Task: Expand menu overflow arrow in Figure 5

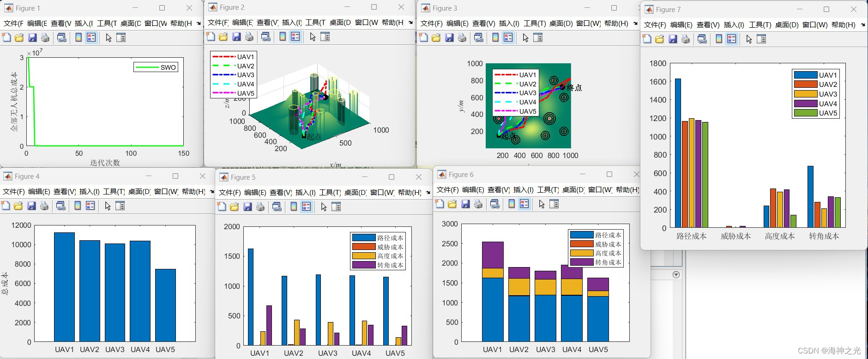Action: tap(428, 192)
